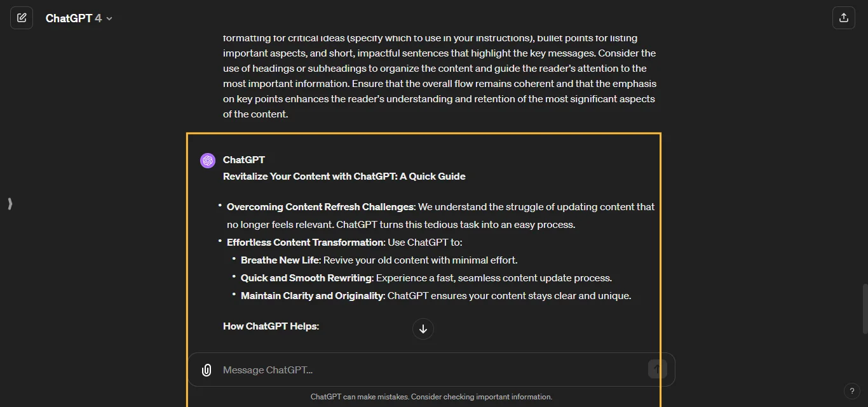Click the pencil inside the new-chat square icon
The width and height of the screenshot is (868, 407).
21,17
